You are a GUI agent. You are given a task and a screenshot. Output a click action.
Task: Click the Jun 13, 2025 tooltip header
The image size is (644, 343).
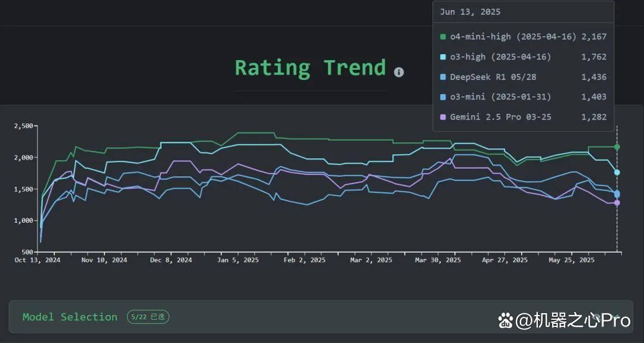(x=470, y=12)
